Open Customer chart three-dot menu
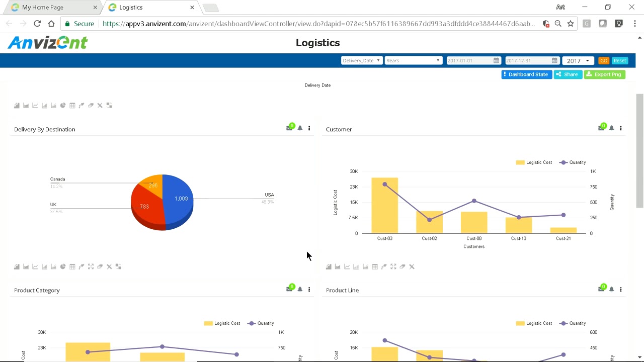The width and height of the screenshot is (644, 362). pos(621,128)
